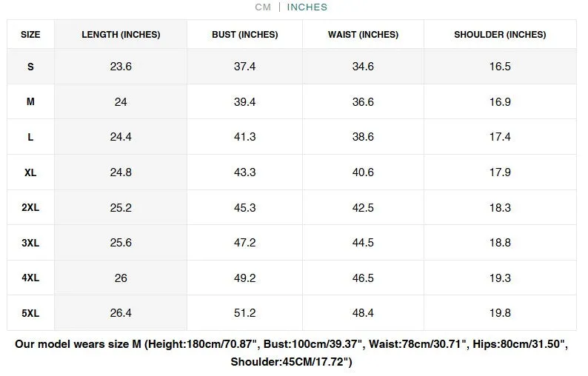Click the 26.4 length value for 5XL
The height and width of the screenshot is (376, 588).
(121, 312)
